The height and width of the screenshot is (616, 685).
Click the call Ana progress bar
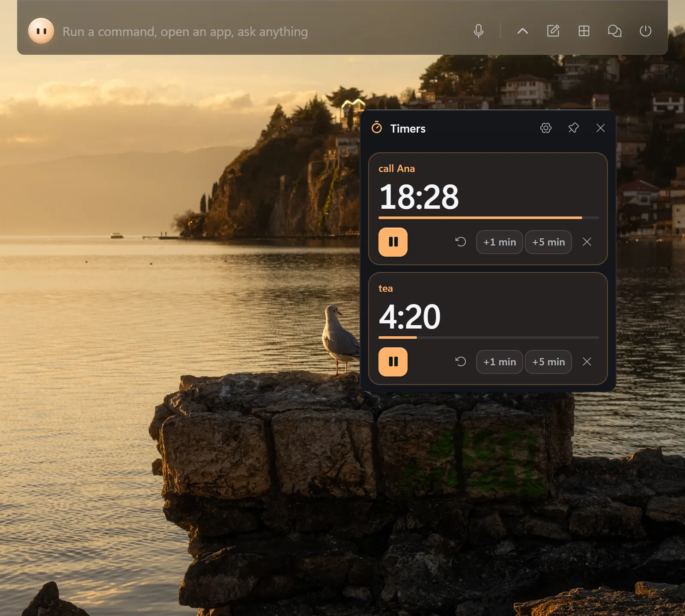[488, 218]
